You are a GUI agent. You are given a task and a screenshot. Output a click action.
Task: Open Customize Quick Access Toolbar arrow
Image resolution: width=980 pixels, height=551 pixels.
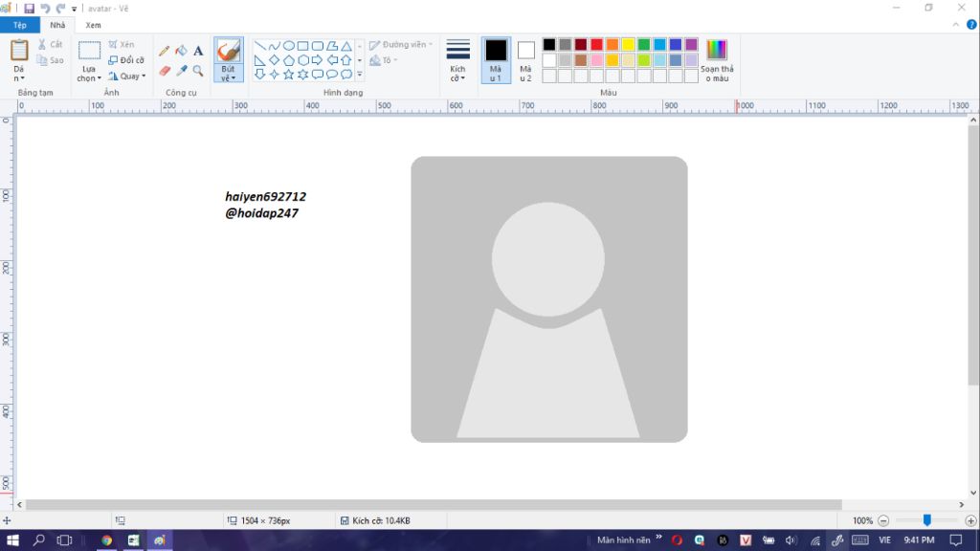(x=74, y=9)
